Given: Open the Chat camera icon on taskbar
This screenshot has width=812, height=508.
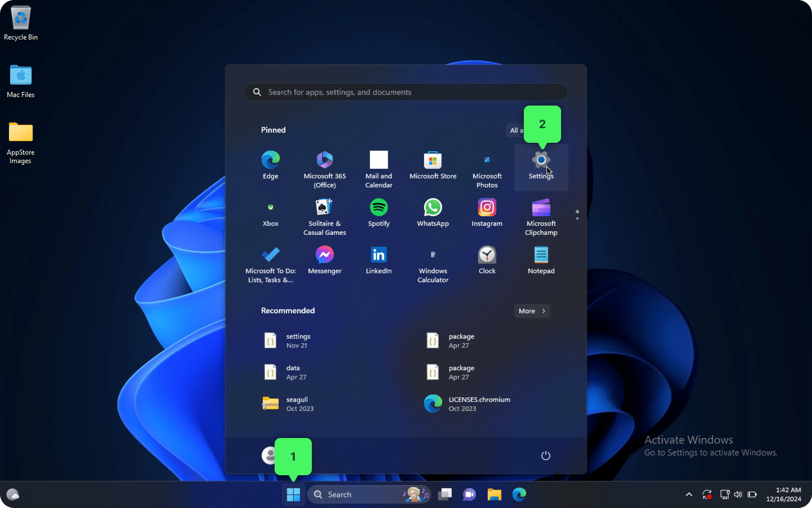Looking at the screenshot, I should [x=469, y=494].
